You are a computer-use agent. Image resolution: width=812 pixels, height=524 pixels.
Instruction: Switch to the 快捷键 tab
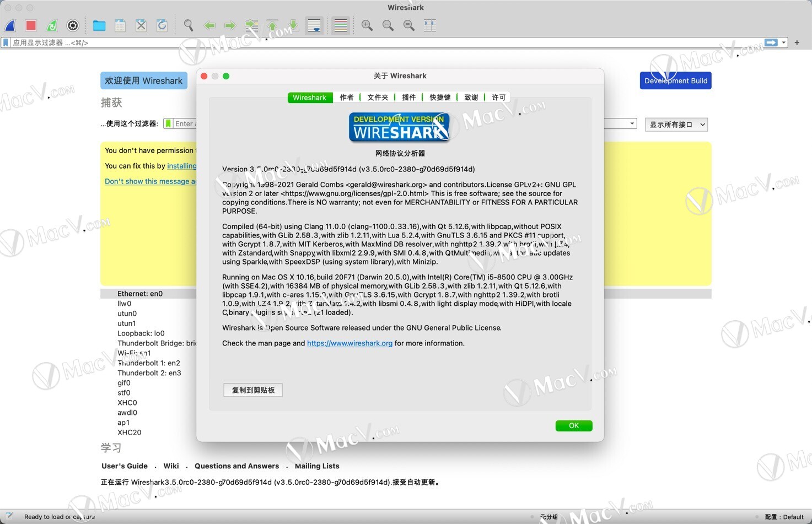coord(440,98)
